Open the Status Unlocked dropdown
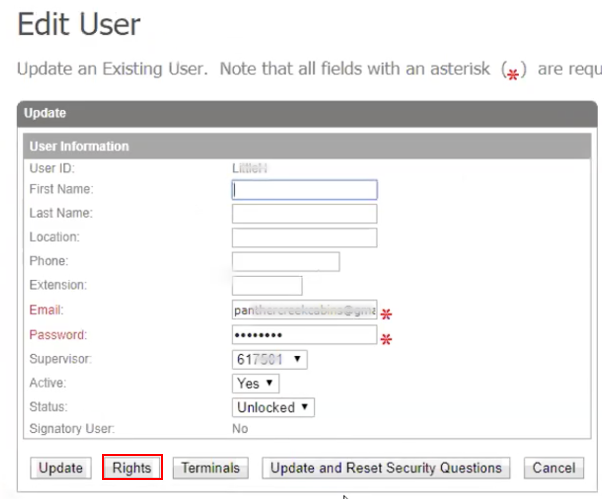Viewport: 602px width, 499px height. pyautogui.click(x=274, y=407)
